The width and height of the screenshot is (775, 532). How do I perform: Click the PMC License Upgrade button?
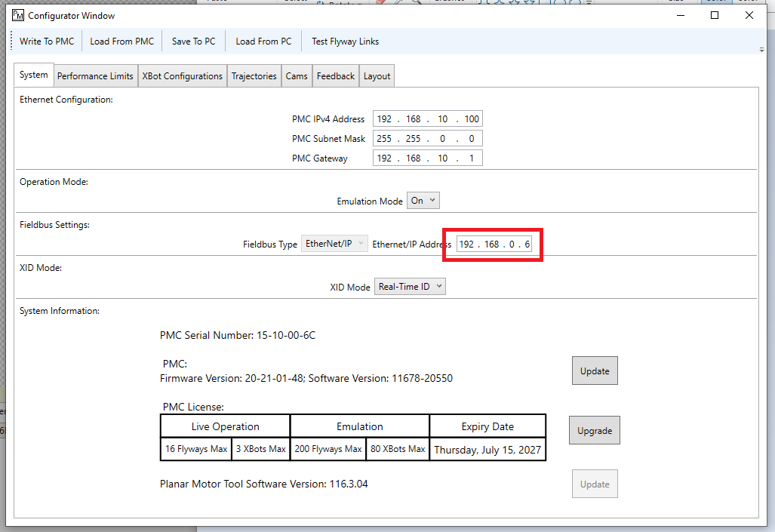tap(594, 430)
